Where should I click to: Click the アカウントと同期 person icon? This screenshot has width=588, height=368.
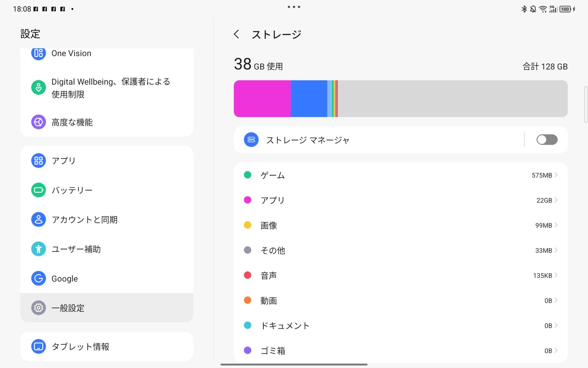(x=38, y=219)
